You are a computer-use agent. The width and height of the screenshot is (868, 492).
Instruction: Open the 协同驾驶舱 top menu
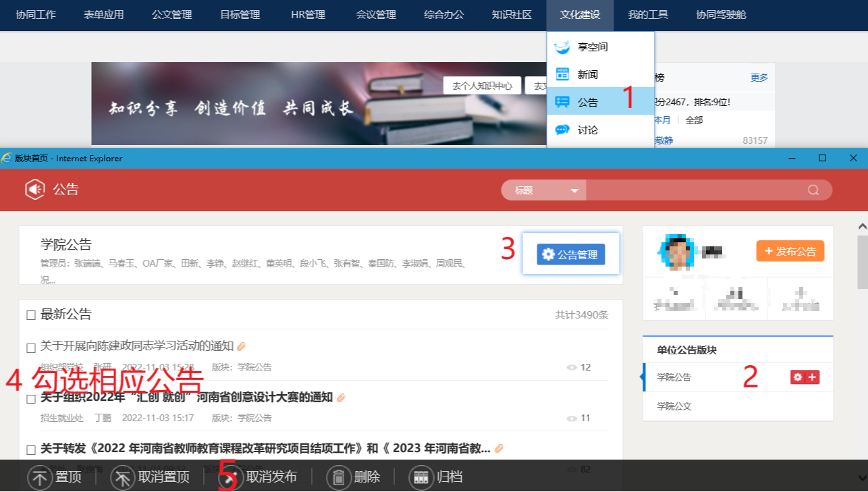coord(721,15)
